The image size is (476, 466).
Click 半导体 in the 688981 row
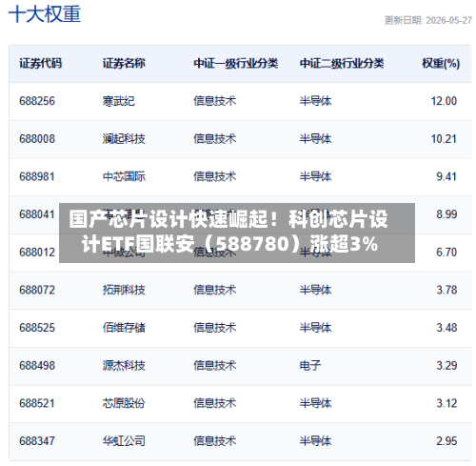(315, 176)
